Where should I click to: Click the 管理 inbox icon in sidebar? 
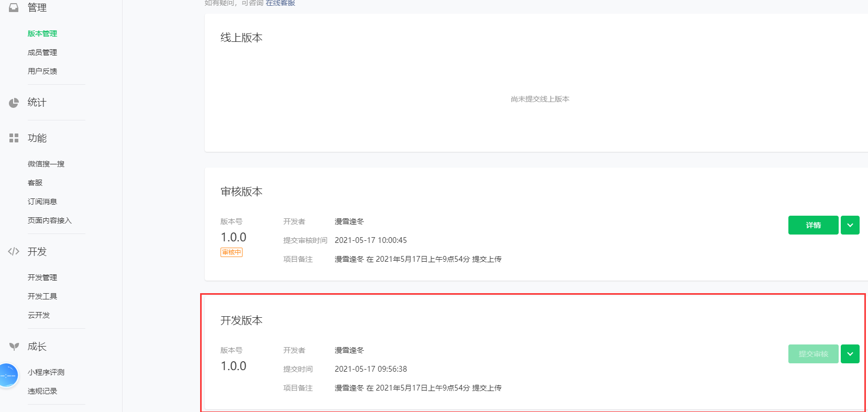tap(14, 7)
